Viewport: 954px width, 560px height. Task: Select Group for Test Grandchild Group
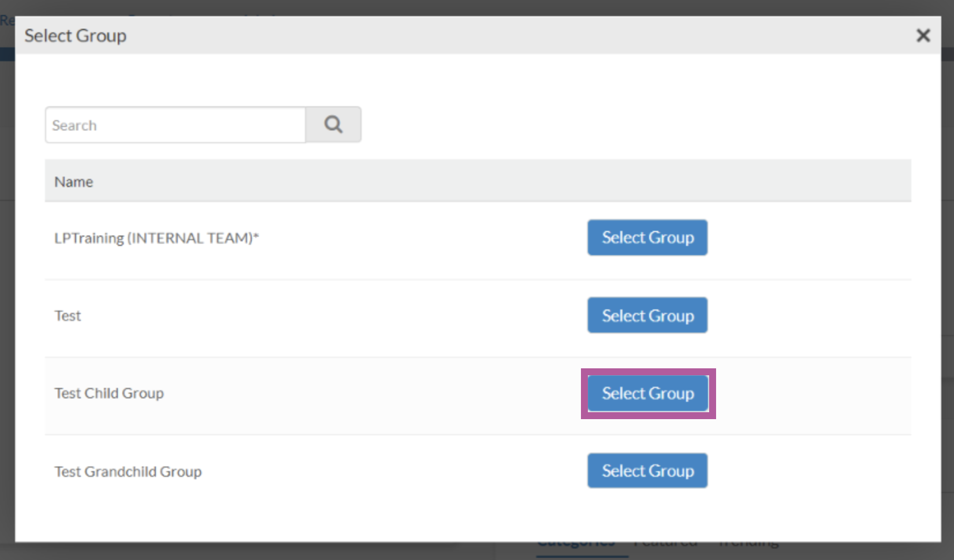(x=647, y=471)
